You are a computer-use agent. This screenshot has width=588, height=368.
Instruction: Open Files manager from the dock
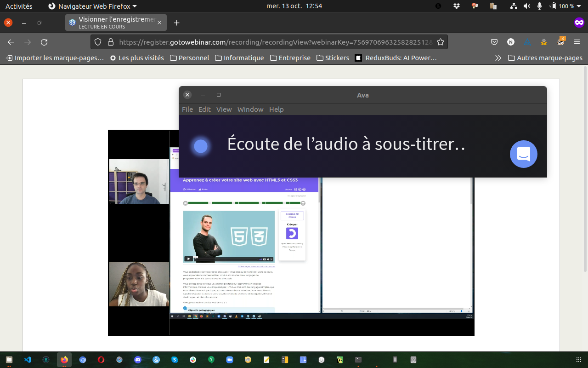pos(9,360)
